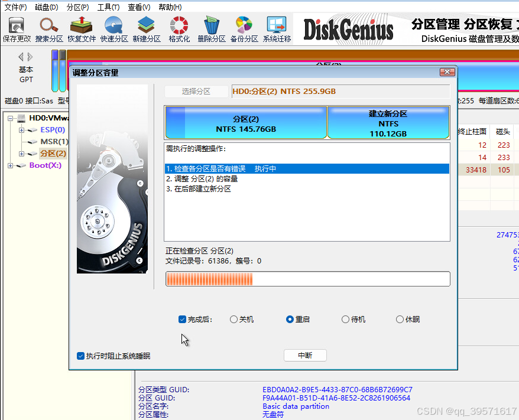519x420 pixels.
Task: Select MSR(1) label in the disk tree
Action: point(54,142)
